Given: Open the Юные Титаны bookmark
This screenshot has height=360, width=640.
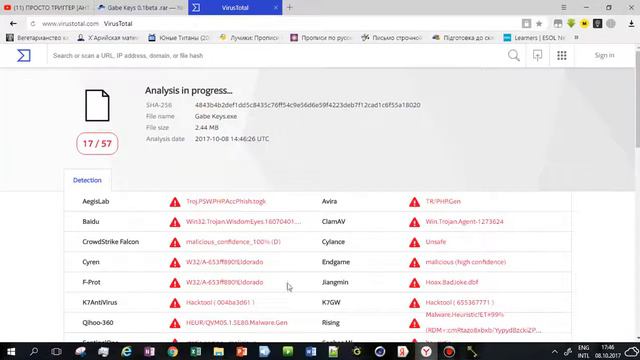Looking at the screenshot, I should pyautogui.click(x=179, y=38).
